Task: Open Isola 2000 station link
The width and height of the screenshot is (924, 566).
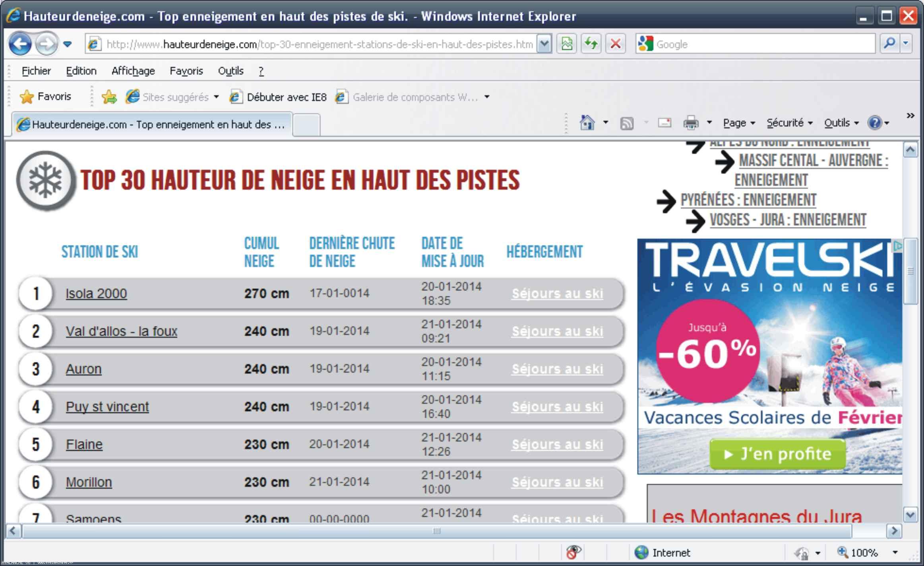Action: pos(96,294)
